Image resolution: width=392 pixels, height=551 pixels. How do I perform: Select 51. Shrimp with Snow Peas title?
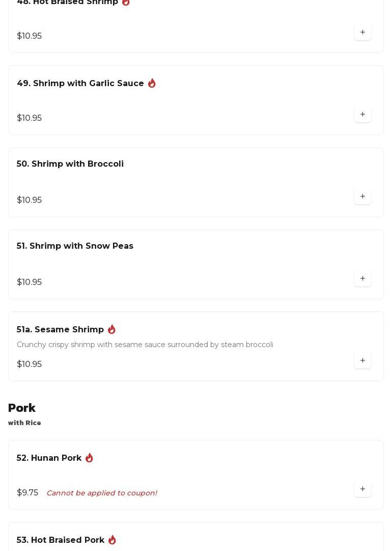(75, 246)
